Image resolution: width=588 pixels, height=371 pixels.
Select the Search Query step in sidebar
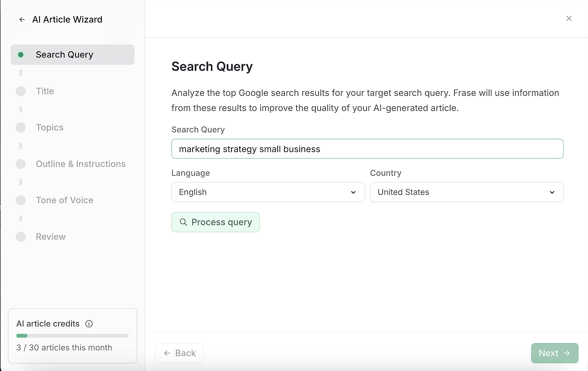(x=64, y=55)
